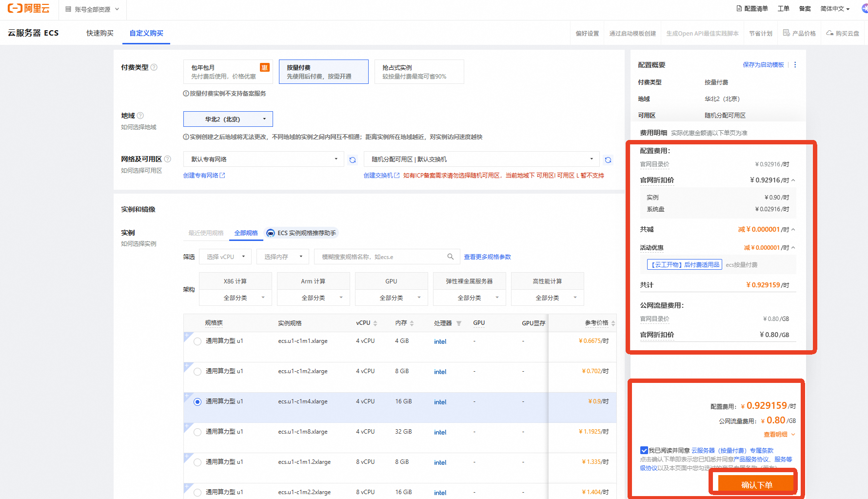The image size is (868, 499).
Task: Open the 选择内存 filter dropdown
Action: pyautogui.click(x=283, y=257)
